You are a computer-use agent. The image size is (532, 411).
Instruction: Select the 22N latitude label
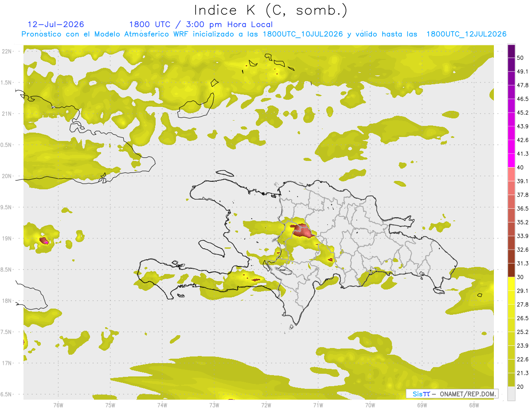click(x=7, y=51)
